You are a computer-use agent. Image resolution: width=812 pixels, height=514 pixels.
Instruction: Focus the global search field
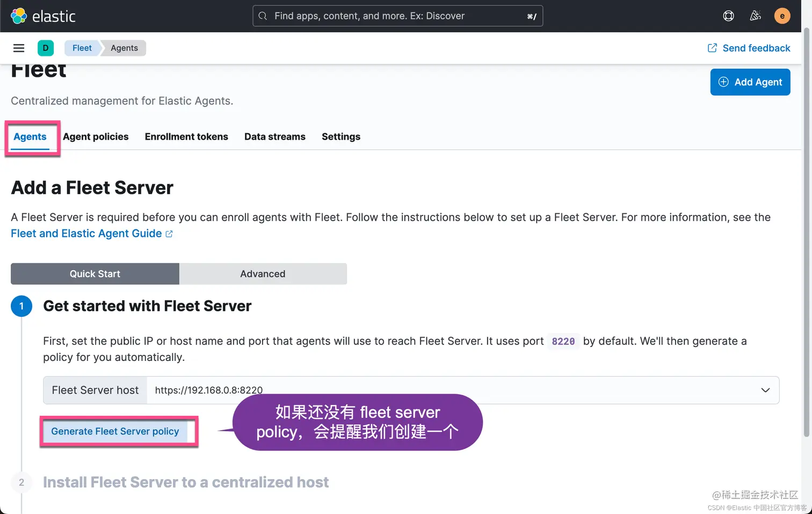pyautogui.click(x=398, y=16)
